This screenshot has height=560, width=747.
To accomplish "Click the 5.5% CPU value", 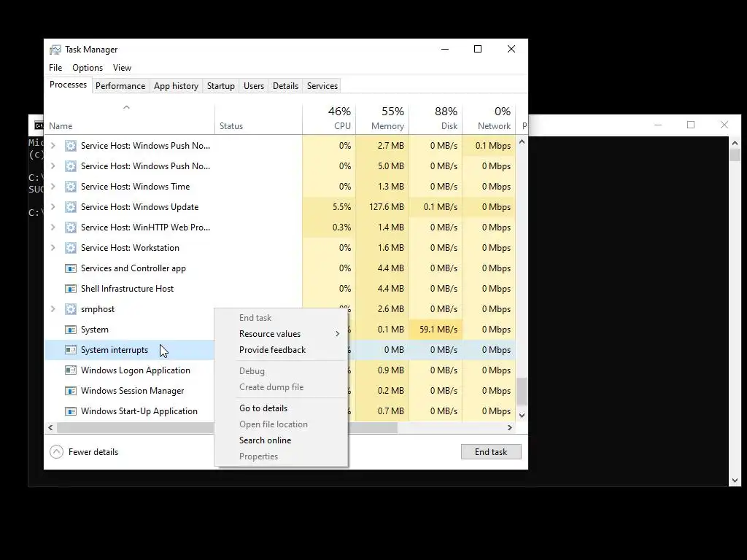I will (x=341, y=207).
